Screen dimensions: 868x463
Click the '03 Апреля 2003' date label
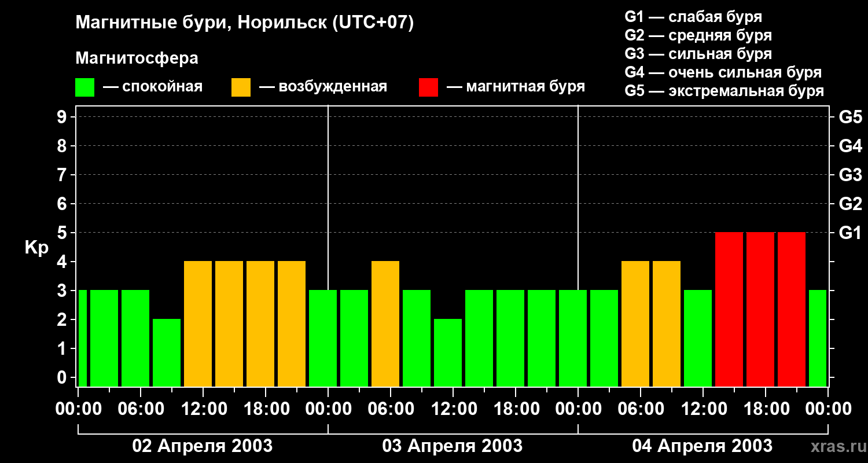(453, 446)
